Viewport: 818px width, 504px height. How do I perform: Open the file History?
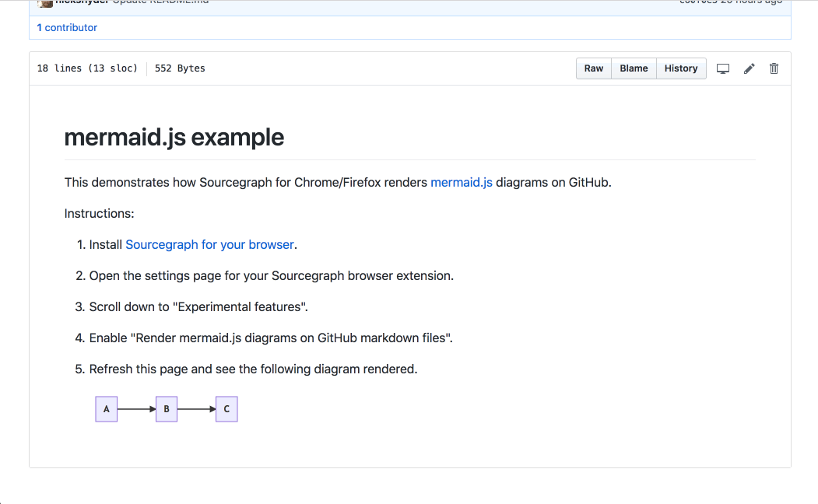click(681, 68)
